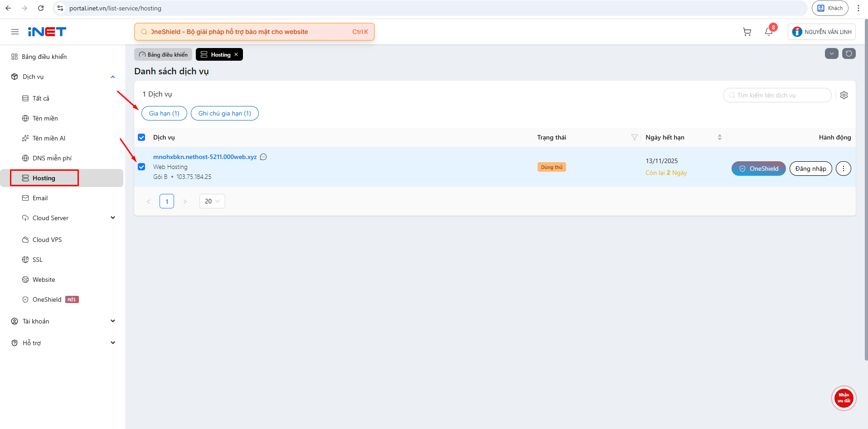
Task: Click the IP address 103.75.184.25
Action: click(x=194, y=177)
